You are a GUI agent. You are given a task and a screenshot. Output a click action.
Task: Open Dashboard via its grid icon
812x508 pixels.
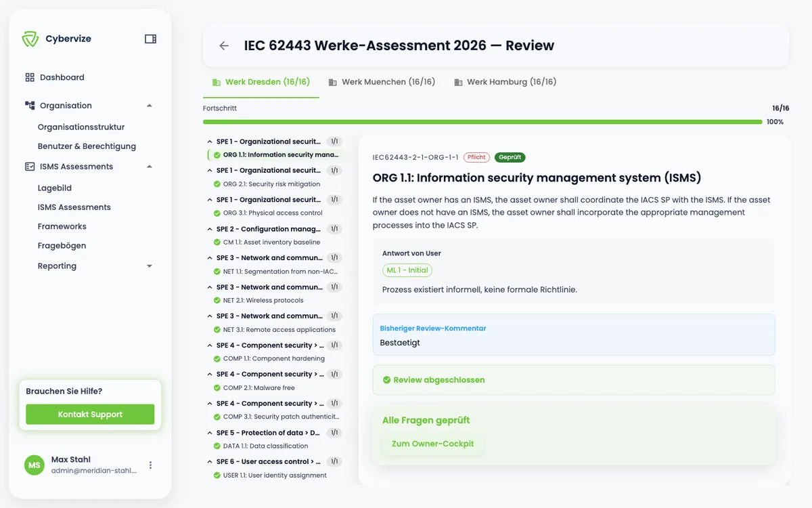[x=29, y=77]
